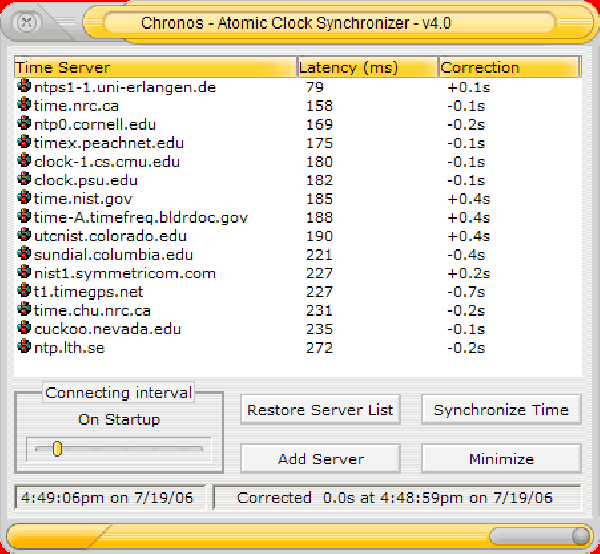Click the round knob at bottom right of window
The height and width of the screenshot is (554, 600).
pyautogui.click(x=581, y=536)
